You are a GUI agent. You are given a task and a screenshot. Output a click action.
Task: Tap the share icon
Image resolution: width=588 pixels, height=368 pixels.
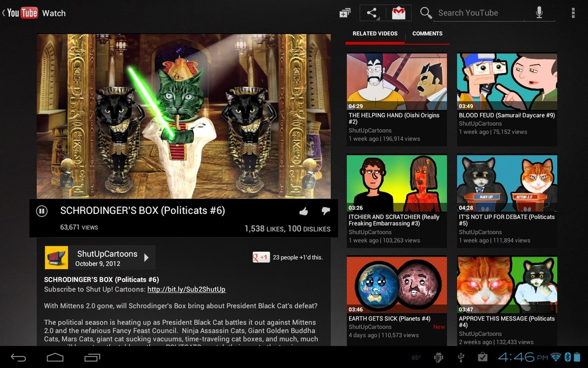[372, 13]
